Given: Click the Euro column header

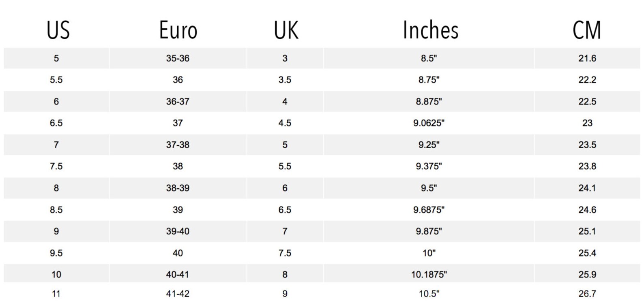Looking at the screenshot, I should tap(178, 30).
